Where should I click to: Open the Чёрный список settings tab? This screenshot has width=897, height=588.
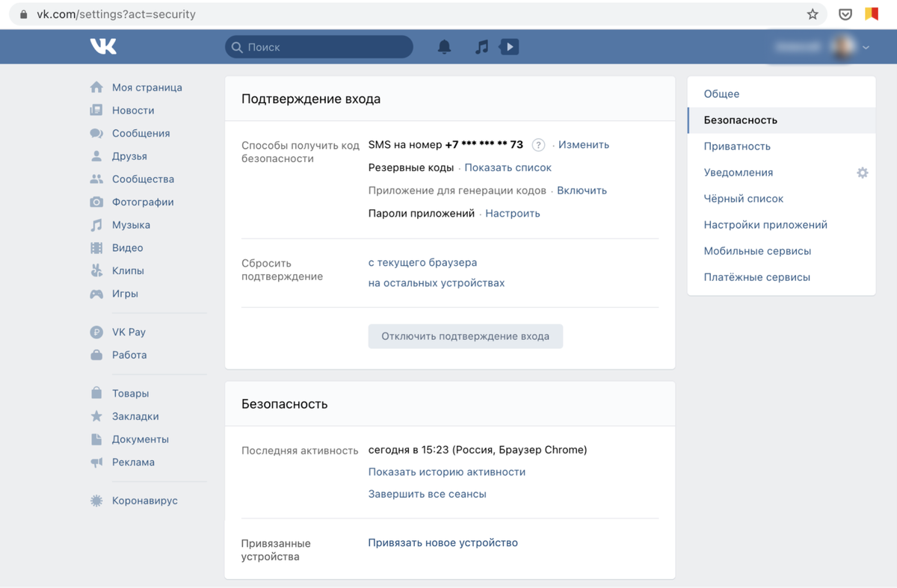(743, 199)
